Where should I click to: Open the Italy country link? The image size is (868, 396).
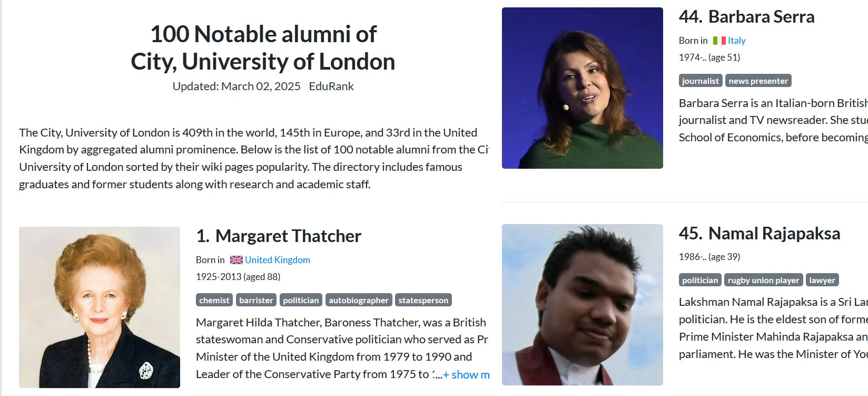tap(736, 41)
